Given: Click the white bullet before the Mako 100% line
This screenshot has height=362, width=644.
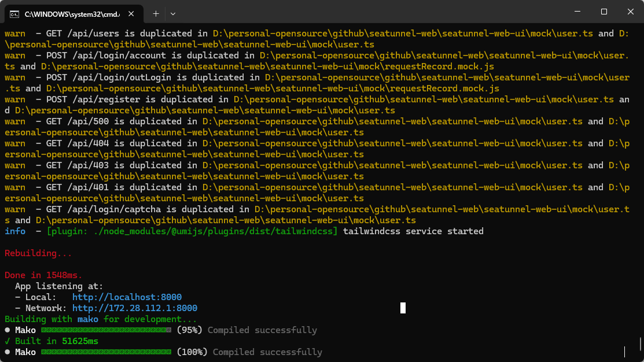Looking at the screenshot, I should tap(8, 352).
